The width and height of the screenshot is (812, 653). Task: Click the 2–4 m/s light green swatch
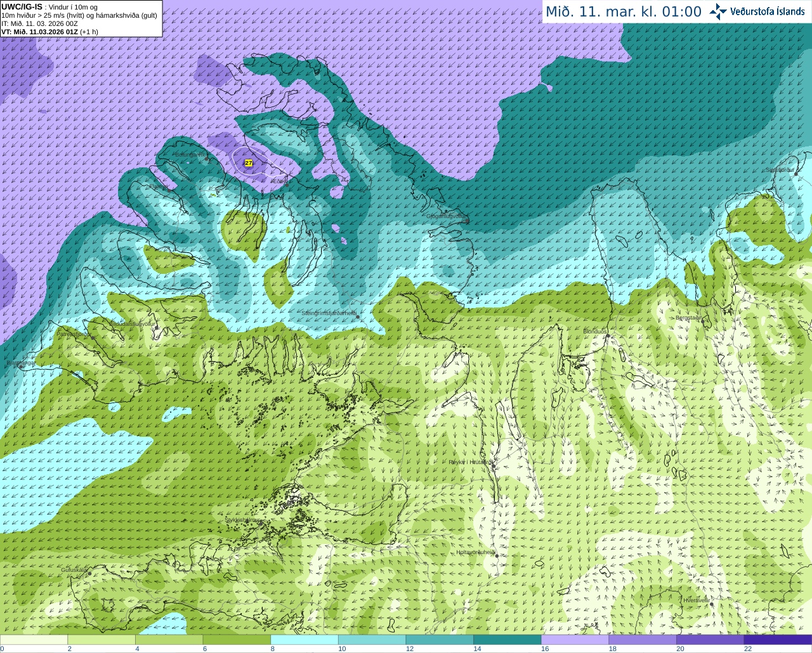click(101, 640)
